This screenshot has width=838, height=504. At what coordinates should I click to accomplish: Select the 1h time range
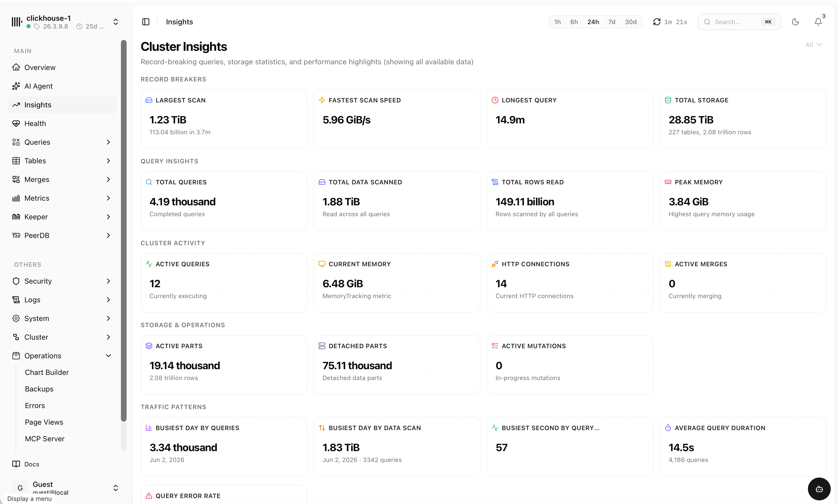(558, 22)
